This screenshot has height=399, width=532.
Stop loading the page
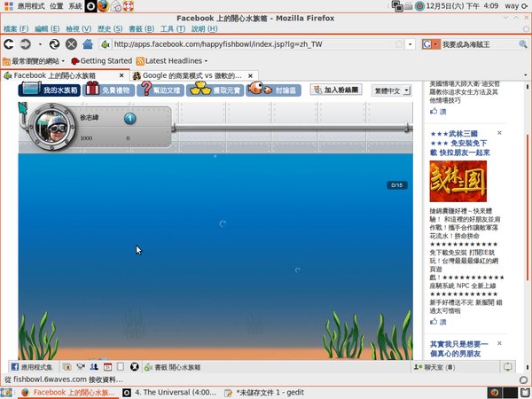(71, 44)
